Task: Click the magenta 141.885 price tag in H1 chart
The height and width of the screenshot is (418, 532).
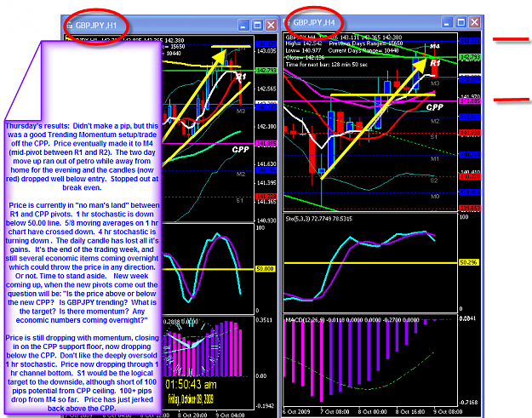Action: coord(266,144)
